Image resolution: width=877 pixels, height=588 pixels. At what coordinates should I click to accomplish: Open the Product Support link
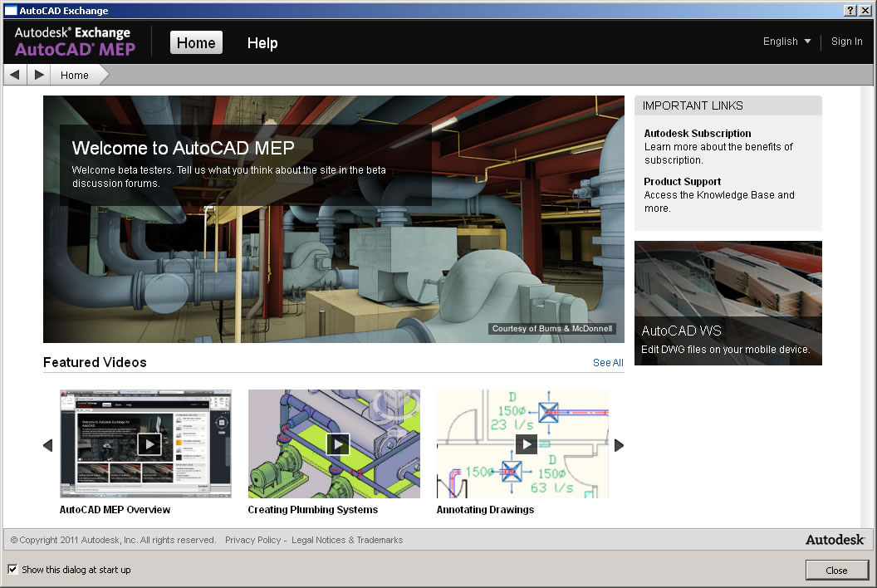click(x=682, y=181)
